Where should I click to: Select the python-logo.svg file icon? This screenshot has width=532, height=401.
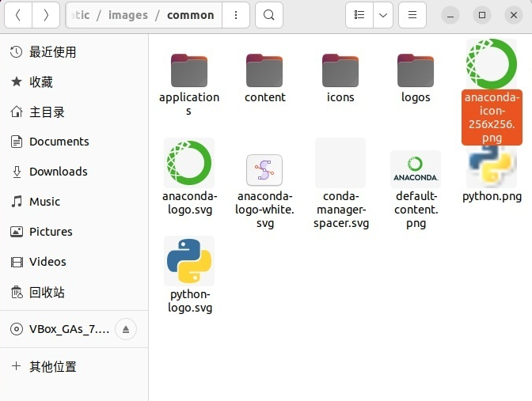click(x=188, y=261)
